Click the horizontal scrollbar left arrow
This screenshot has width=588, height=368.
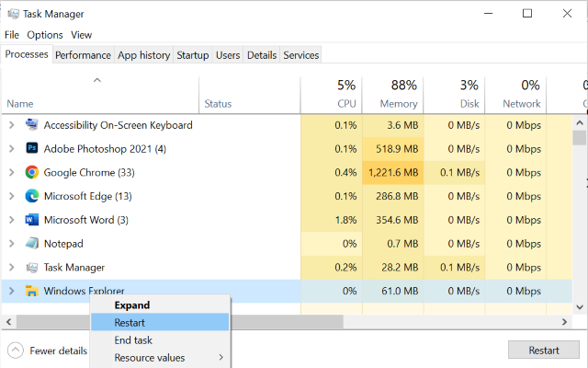[x=8, y=322]
